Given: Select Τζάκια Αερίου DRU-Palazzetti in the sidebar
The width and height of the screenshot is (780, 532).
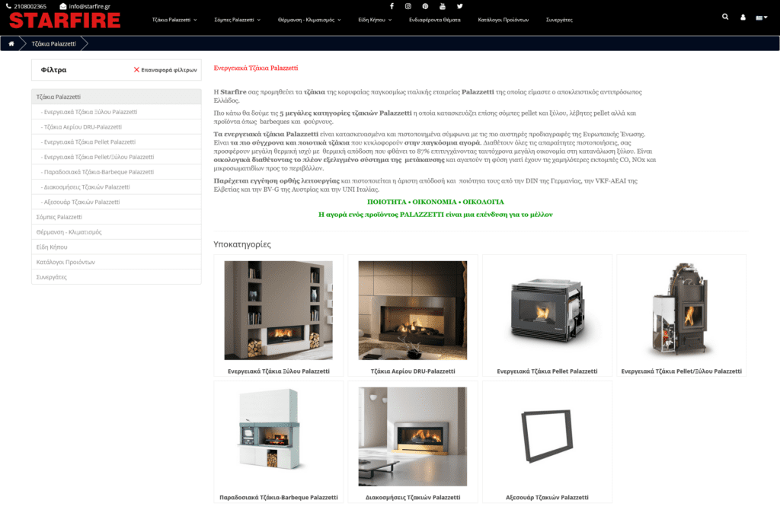Looking at the screenshot, I should click(83, 127).
